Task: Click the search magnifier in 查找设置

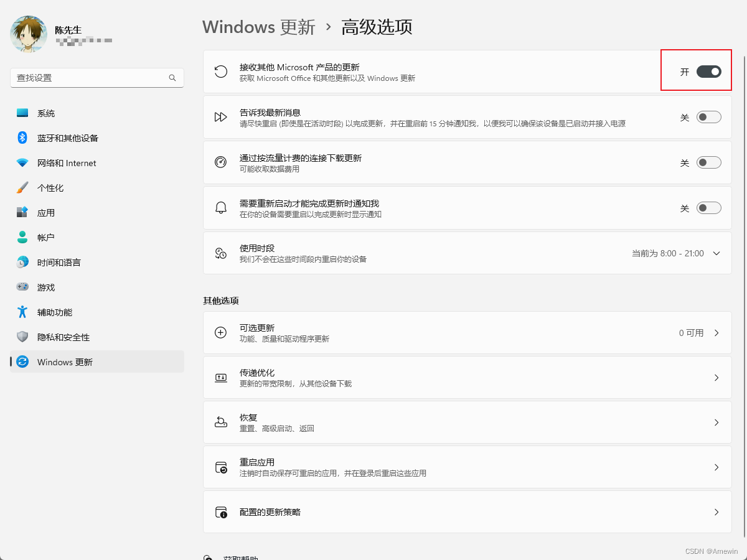Action: (x=172, y=78)
